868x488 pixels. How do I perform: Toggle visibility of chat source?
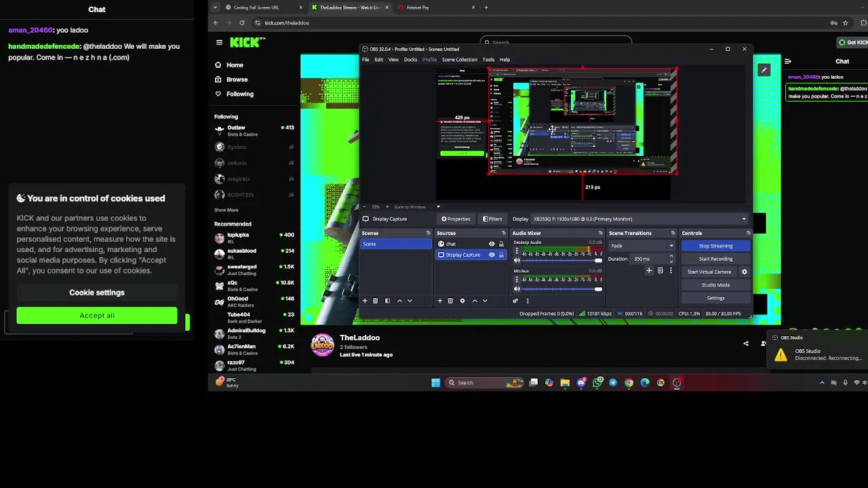coord(492,244)
